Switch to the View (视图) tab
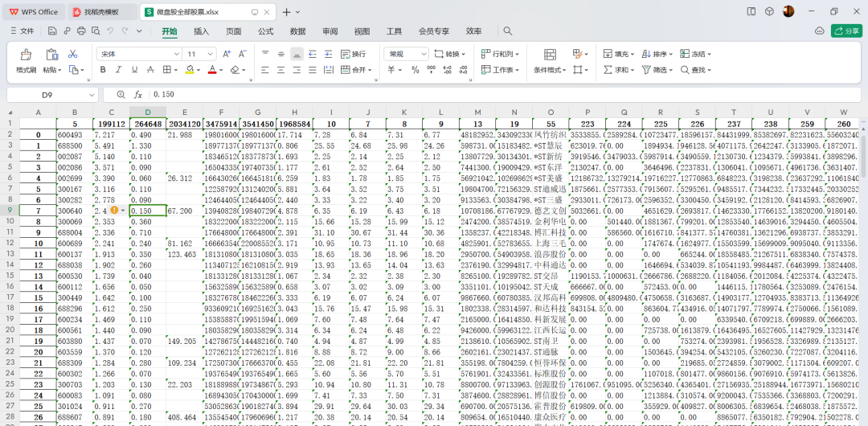 (x=362, y=31)
